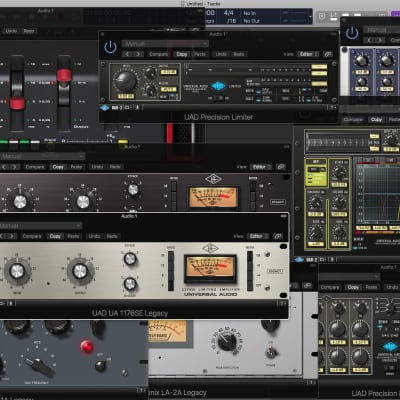This screenshot has height=400, width=400.
Task: Click the Output knob on dark 1176 plugin
Action: point(83,201)
